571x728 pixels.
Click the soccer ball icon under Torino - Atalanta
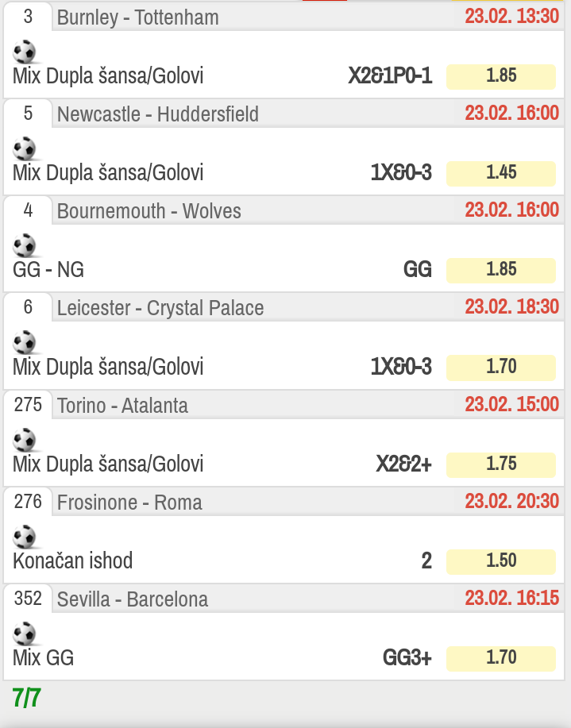(x=24, y=440)
